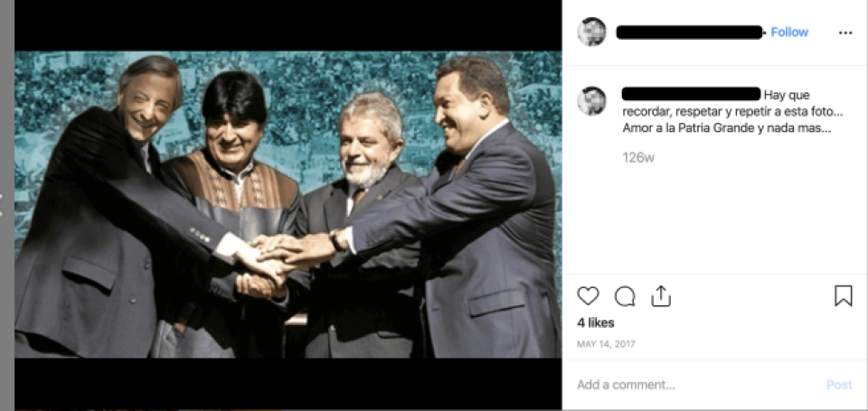Open comments using the speech bubble icon
The width and height of the screenshot is (868, 411).
pos(625,296)
